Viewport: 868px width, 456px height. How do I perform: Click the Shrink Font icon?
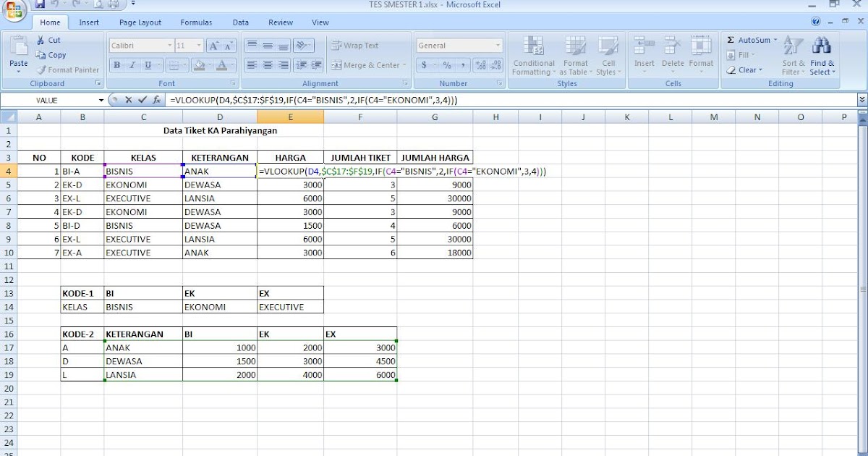point(229,46)
